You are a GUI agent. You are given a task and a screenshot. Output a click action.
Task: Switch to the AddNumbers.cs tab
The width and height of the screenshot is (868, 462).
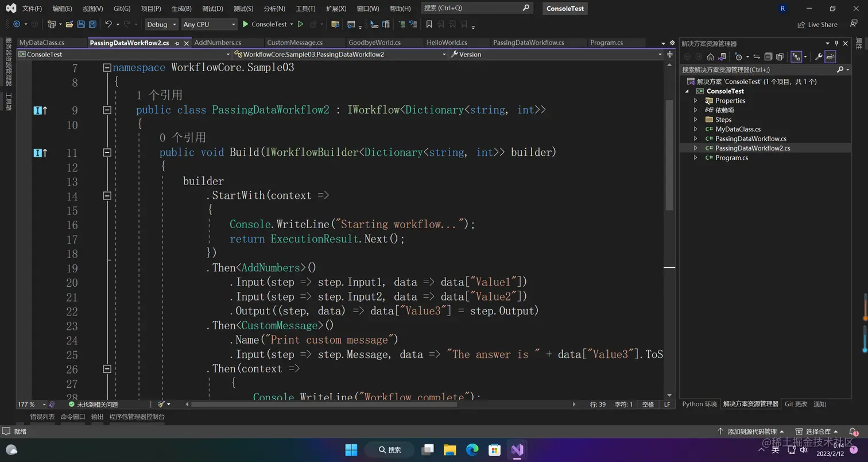click(218, 43)
